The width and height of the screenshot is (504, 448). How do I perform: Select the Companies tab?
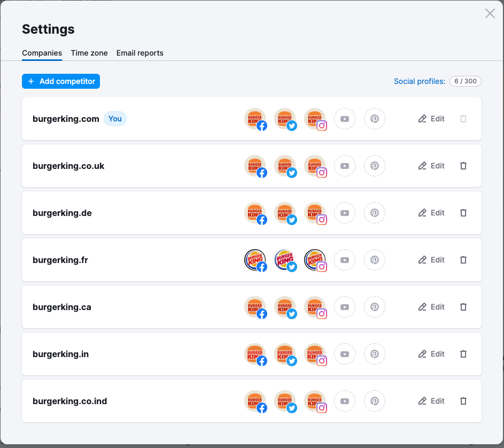(x=42, y=53)
